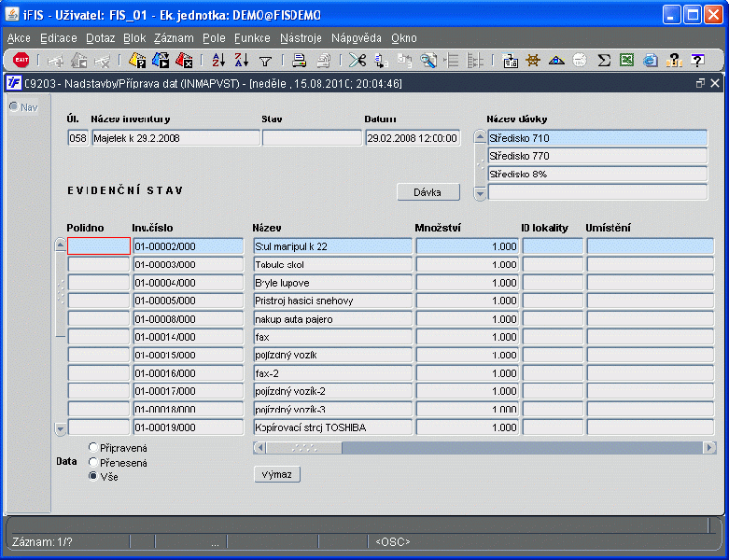Click the red-outlined Polidno field in first row

[x=99, y=245]
